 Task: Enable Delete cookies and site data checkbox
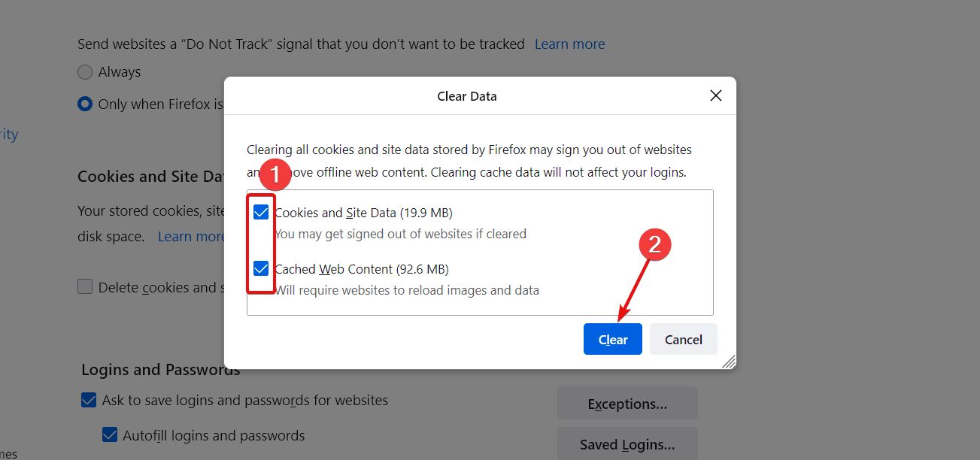click(x=85, y=286)
